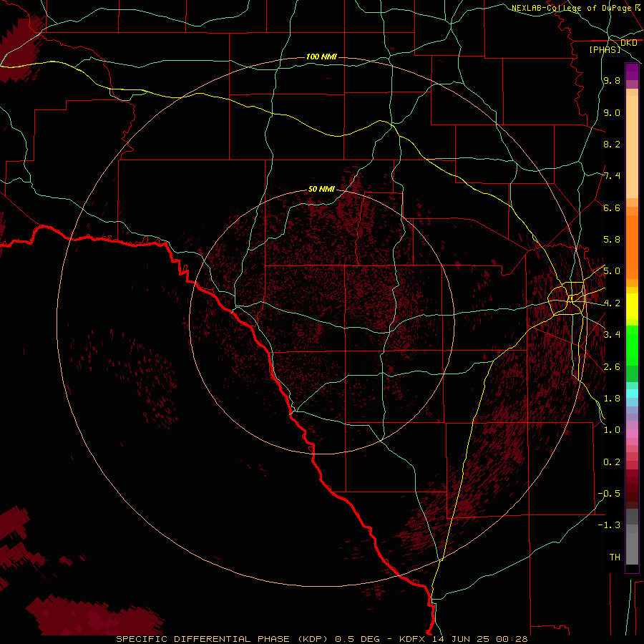Click the 0.2 scale label
The width and height of the screenshot is (644, 644).
click(612, 462)
